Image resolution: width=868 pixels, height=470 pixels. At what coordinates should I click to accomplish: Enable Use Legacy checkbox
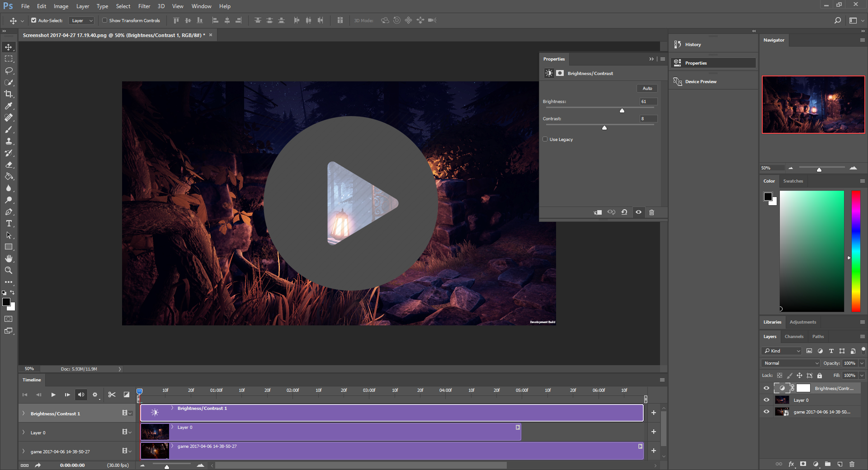(545, 139)
